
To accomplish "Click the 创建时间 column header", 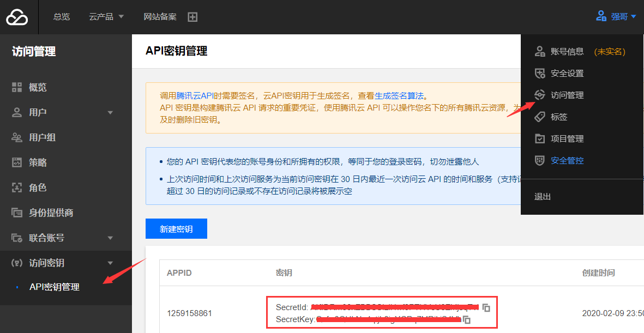I will [x=598, y=273].
